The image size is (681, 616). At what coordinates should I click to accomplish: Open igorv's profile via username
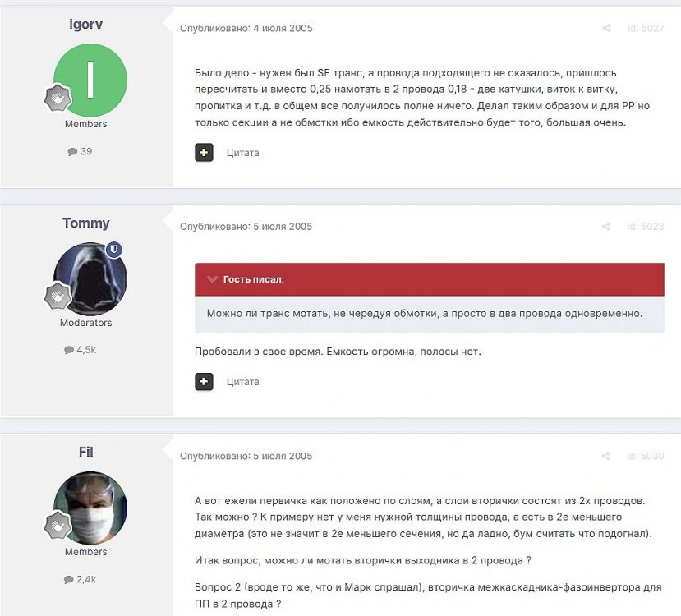(86, 24)
